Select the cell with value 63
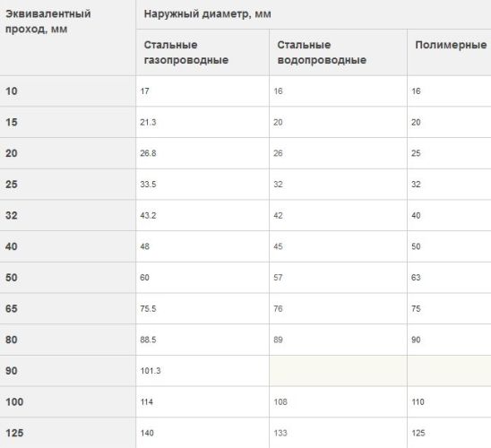The image size is (491, 448). (450, 278)
